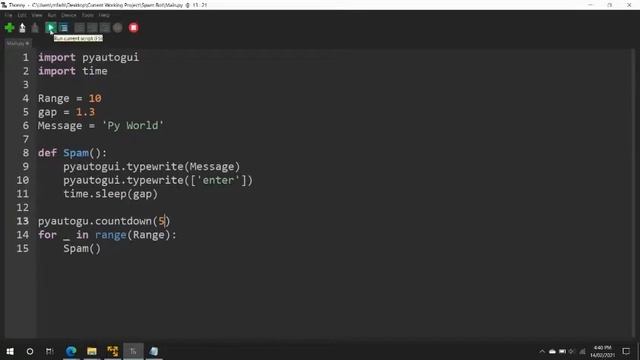Viewport: 640px width, 360px height.
Task: Open the Run menu
Action: tap(52, 15)
